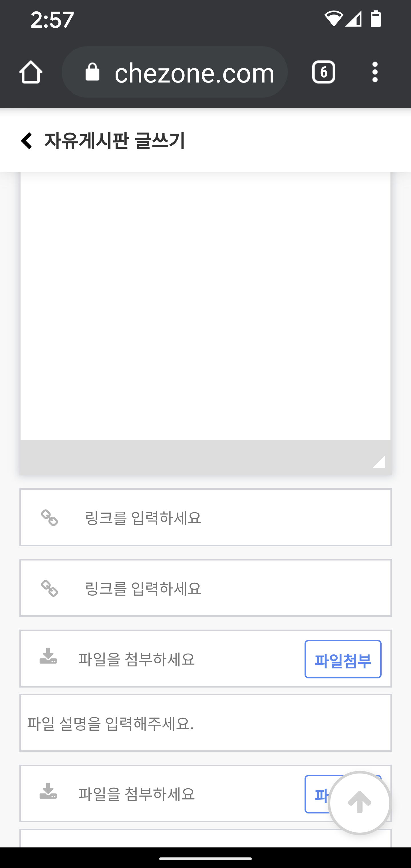Tap the first link chain icon
411x868 pixels.
[50, 518]
